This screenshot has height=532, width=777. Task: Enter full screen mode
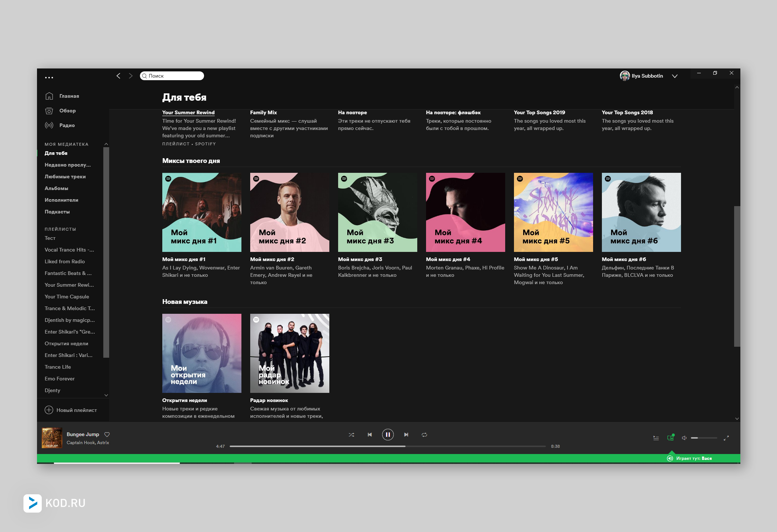click(x=726, y=438)
